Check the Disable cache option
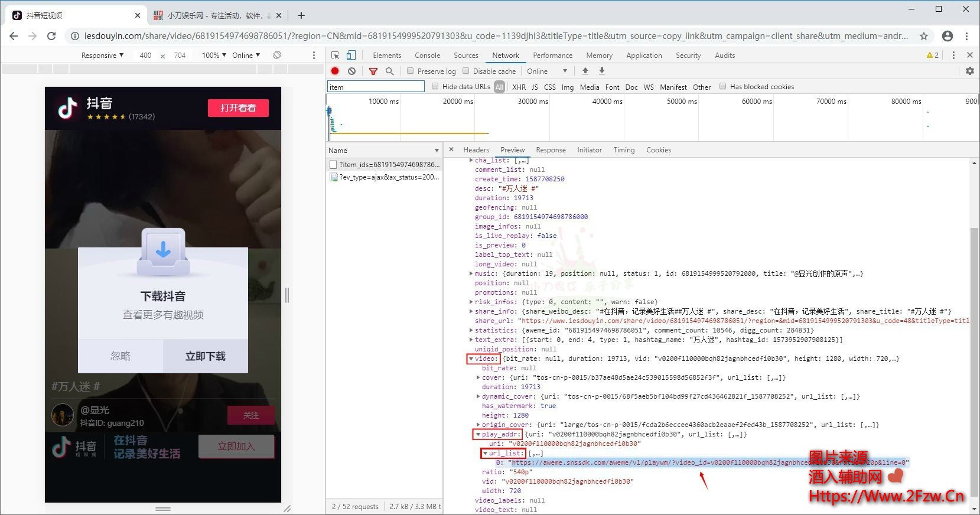The image size is (980, 515). 466,71
